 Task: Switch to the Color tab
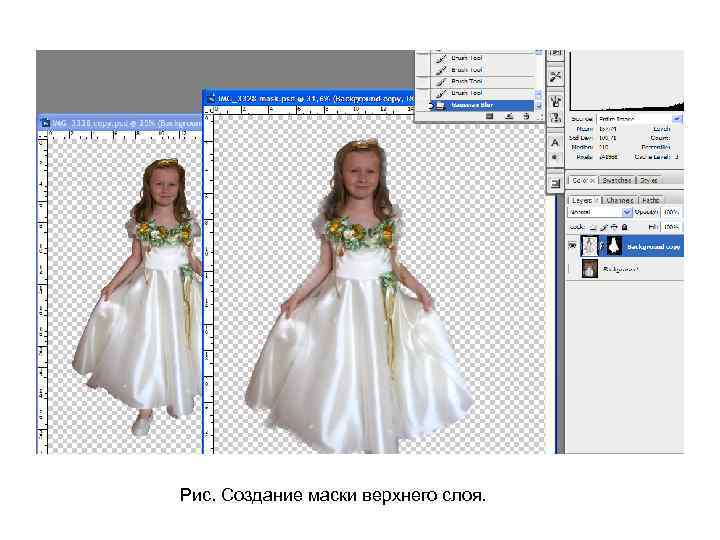(582, 180)
